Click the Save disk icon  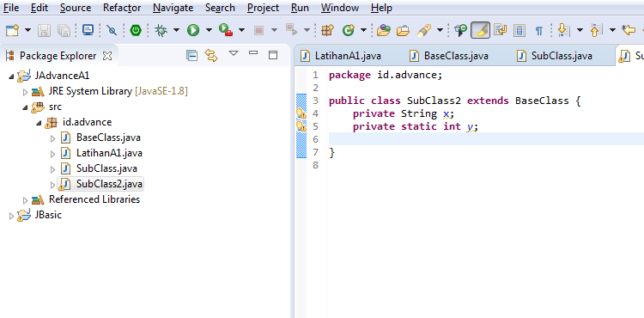(45, 30)
